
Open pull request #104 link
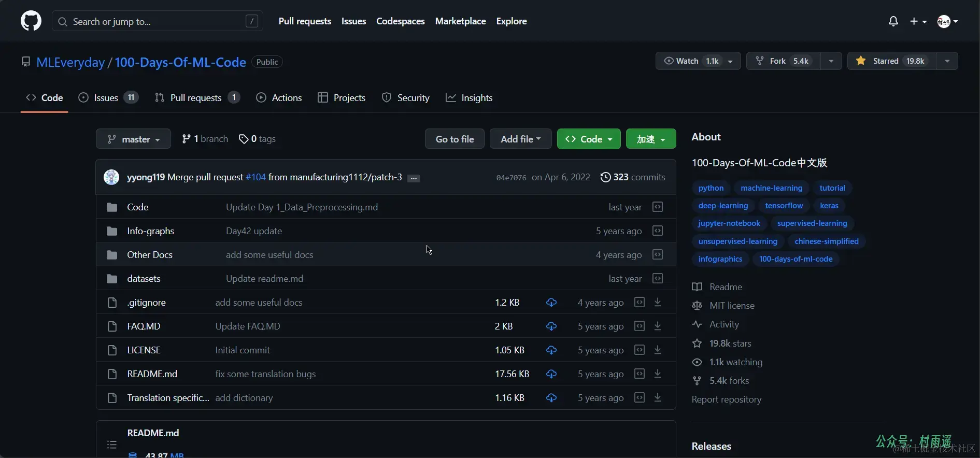click(255, 177)
